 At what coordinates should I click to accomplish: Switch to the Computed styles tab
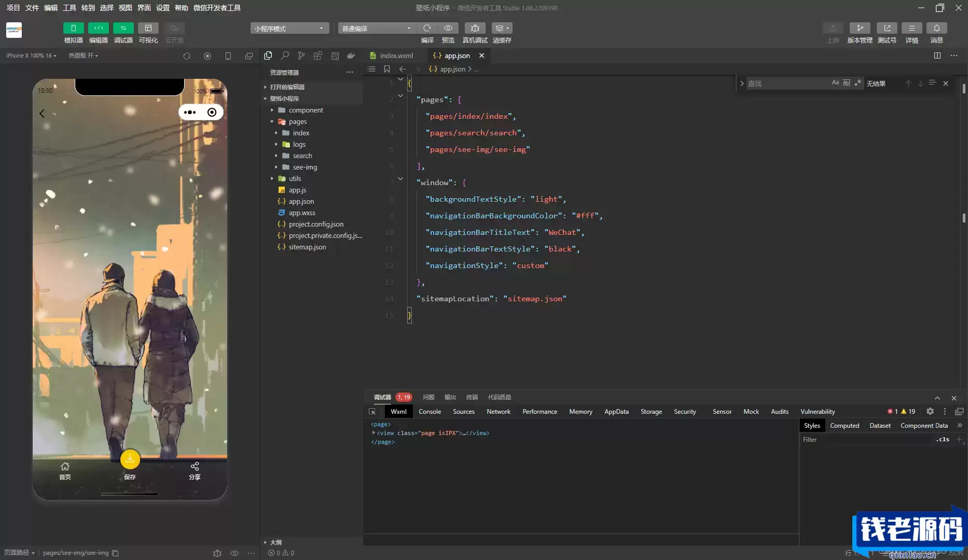[x=844, y=425]
